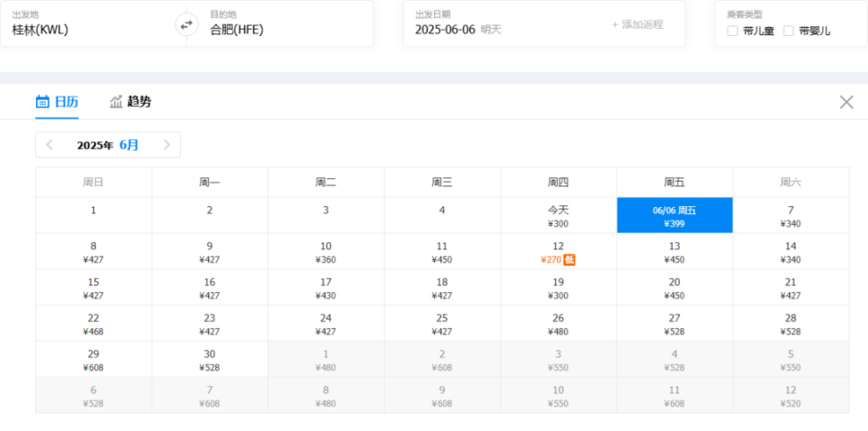Select greyed July 8 priced ¥480
The image size is (868, 431).
tap(326, 396)
